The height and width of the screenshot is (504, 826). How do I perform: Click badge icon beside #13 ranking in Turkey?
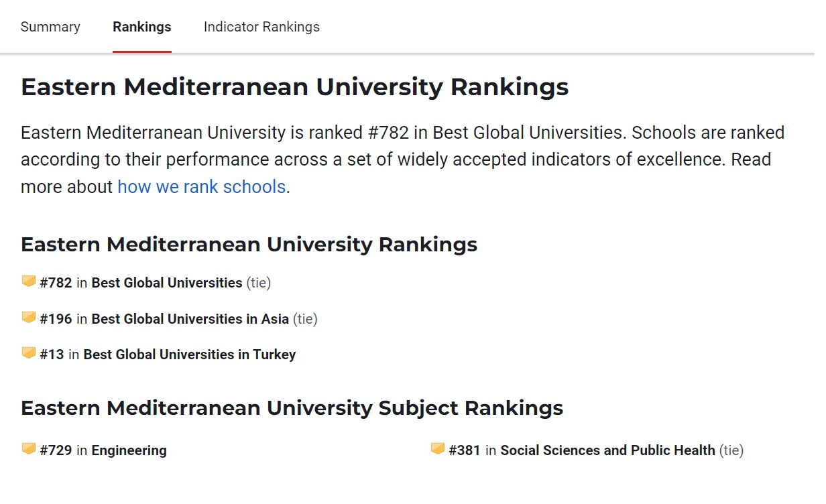coord(28,353)
